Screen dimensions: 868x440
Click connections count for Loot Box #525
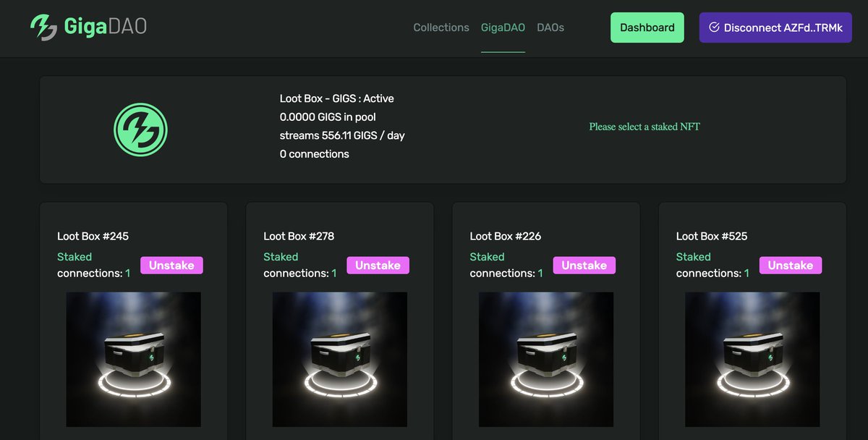(x=712, y=274)
